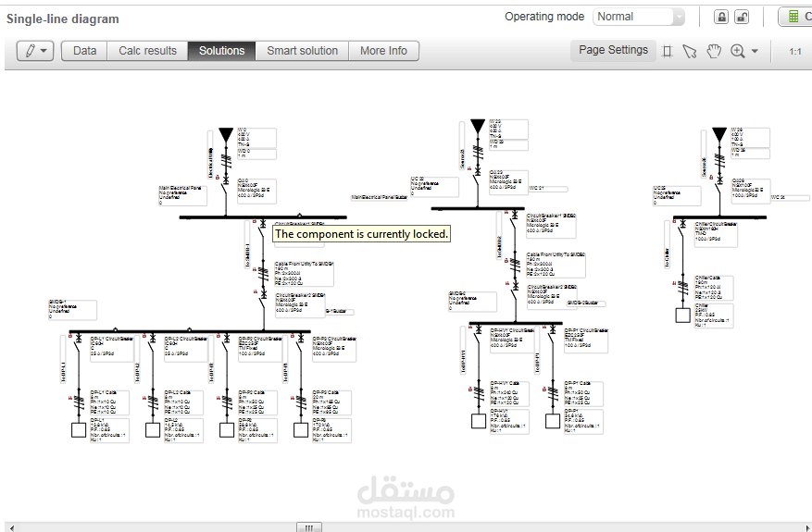Switch to the Data tab
This screenshot has height=532, width=812.
point(84,51)
